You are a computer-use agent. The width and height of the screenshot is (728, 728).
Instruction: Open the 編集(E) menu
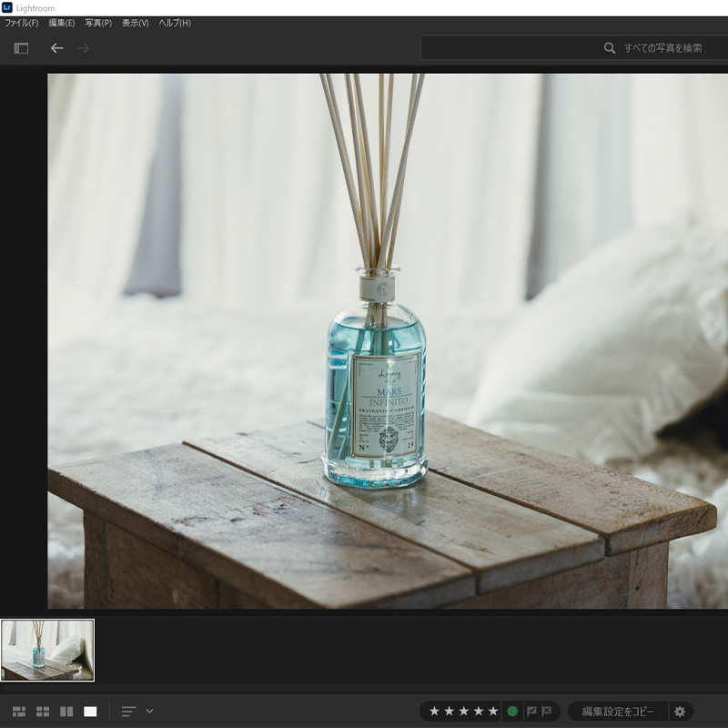62,23
